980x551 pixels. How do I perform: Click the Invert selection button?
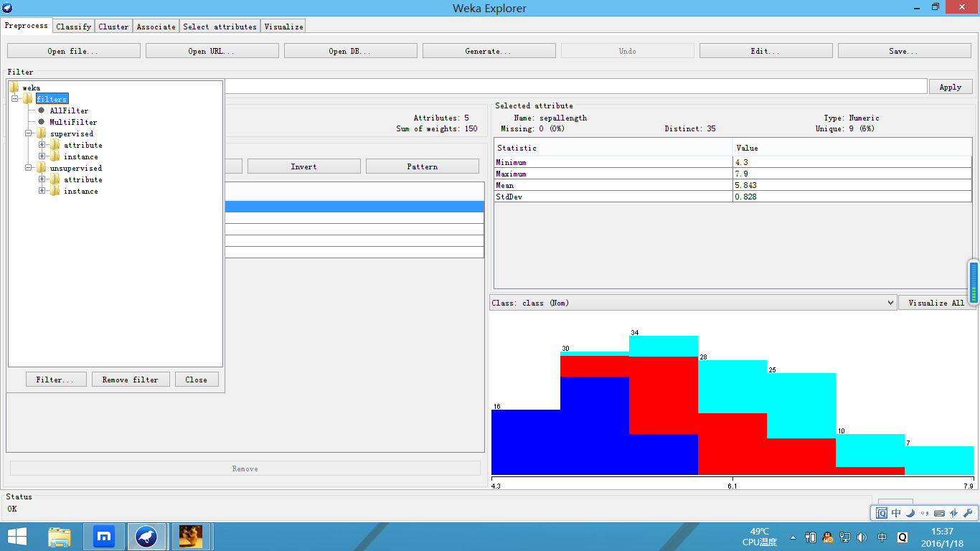click(304, 166)
